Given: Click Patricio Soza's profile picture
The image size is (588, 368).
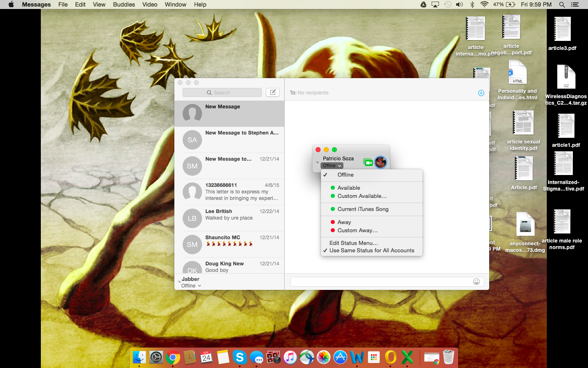Looking at the screenshot, I should (x=381, y=162).
